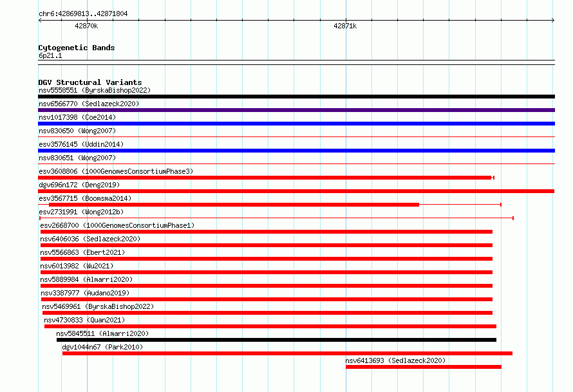Screen dimensions: 573x392
Task: Select the blue bar under nsv1017398
Action: point(296,124)
